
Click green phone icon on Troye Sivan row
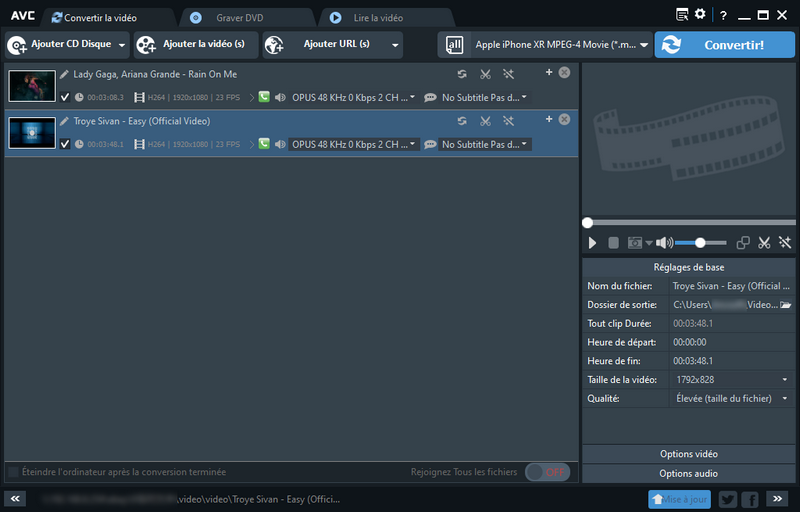[264, 143]
